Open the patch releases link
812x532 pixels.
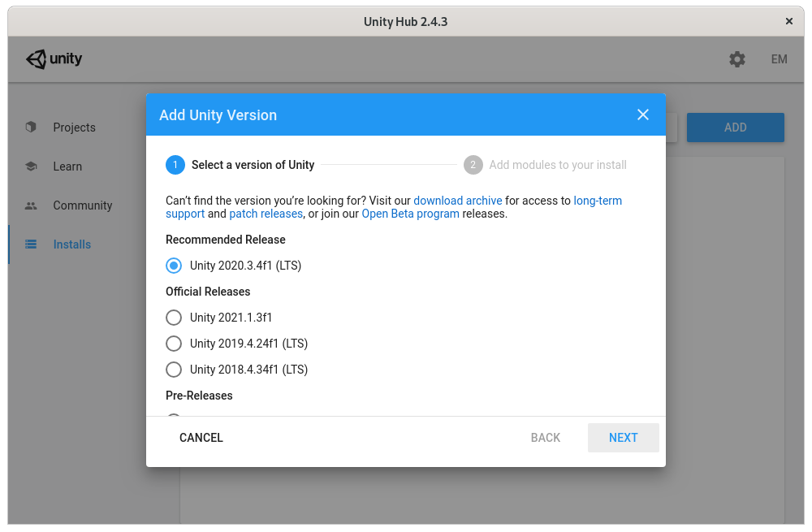coord(266,214)
